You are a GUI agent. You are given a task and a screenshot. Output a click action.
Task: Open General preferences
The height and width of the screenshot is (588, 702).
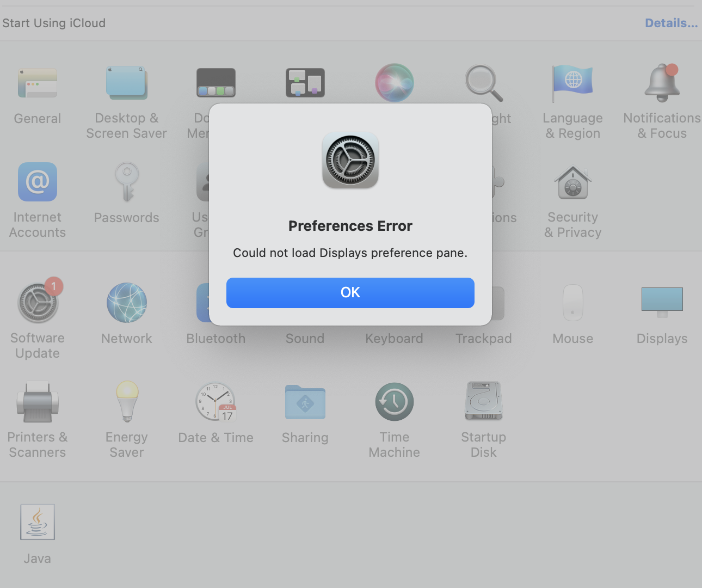pyautogui.click(x=38, y=83)
